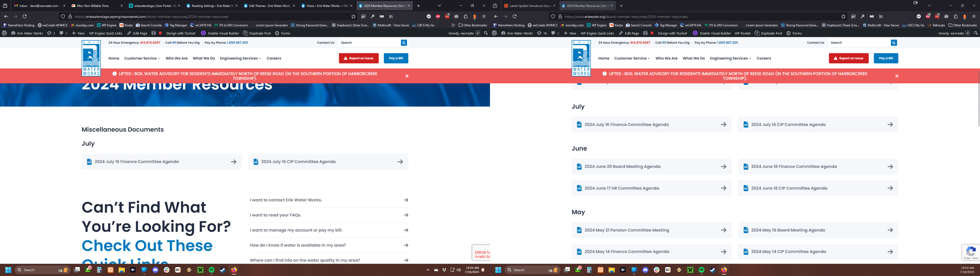The image size is (980, 276).
Task: Open the 2024 June 18 Finance Committee Agenda
Action: [x=818, y=167]
